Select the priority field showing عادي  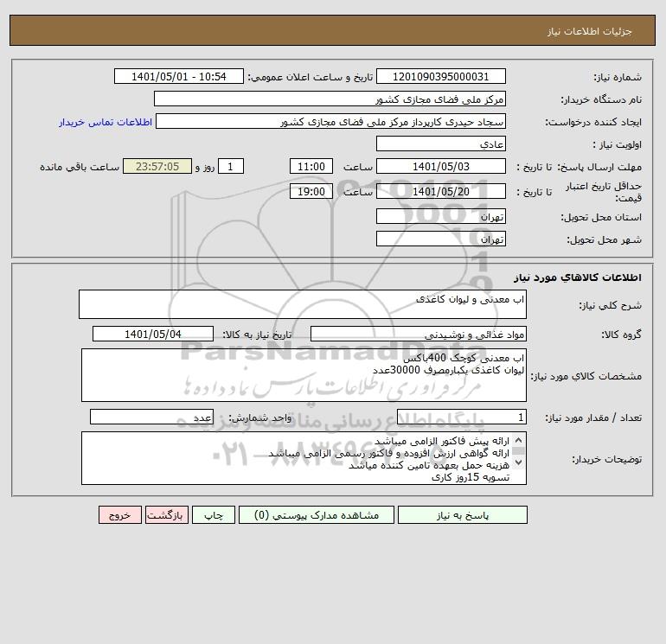coord(441,143)
